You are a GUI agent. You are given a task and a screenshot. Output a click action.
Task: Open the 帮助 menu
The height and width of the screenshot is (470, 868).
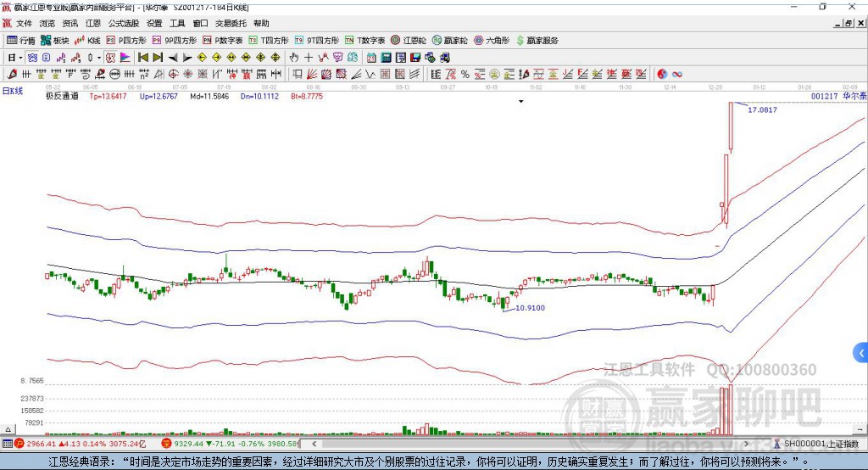[261, 23]
